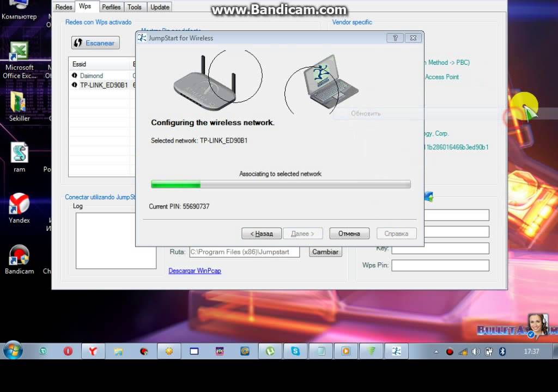
Task: Click the green wifi-signal taskbar icon
Action: 371,351
